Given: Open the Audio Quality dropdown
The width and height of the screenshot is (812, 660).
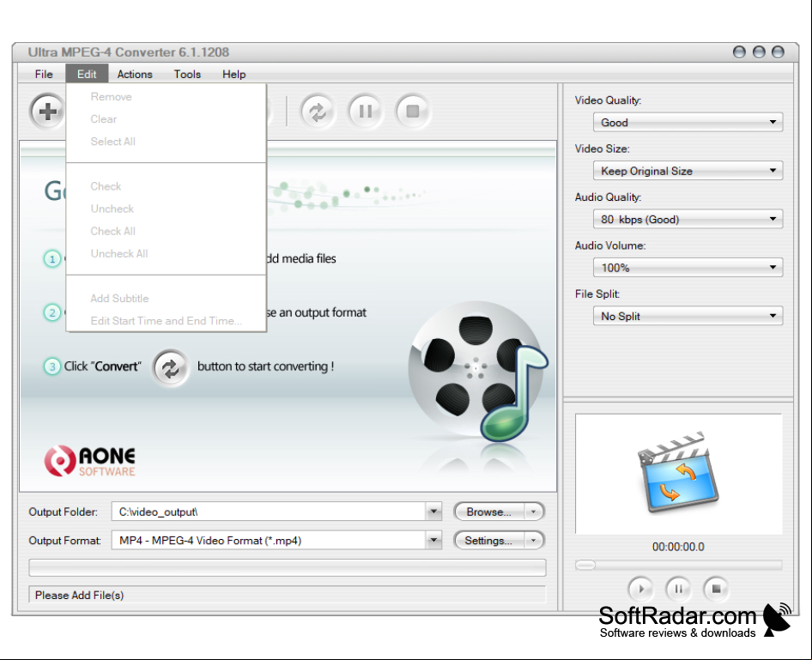Looking at the screenshot, I should [688, 220].
